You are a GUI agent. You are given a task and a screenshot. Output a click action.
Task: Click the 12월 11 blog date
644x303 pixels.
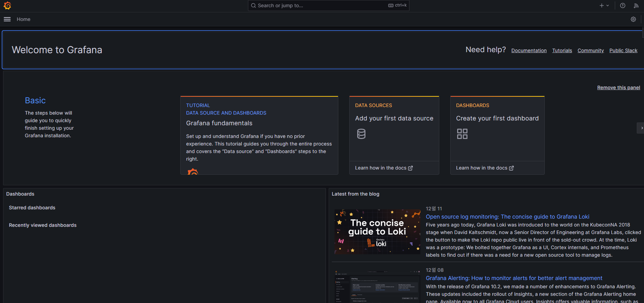(x=434, y=209)
